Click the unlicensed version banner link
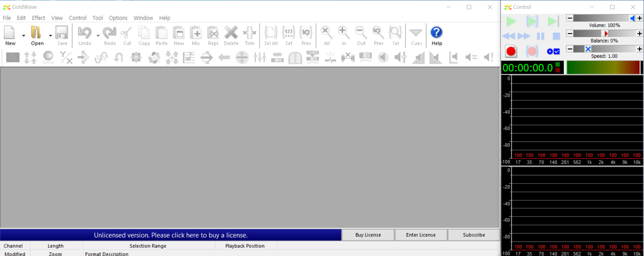Screen dimensions: 644x256 tap(171, 235)
